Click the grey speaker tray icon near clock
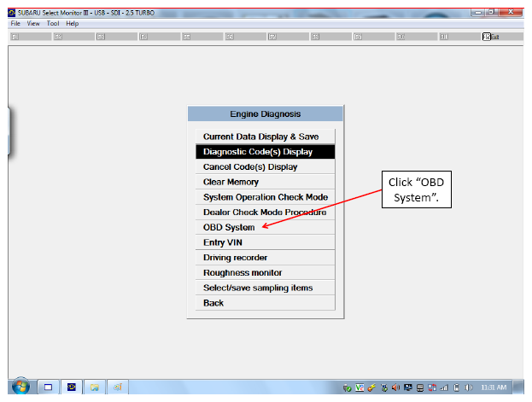The width and height of the screenshot is (532, 402). (x=469, y=387)
